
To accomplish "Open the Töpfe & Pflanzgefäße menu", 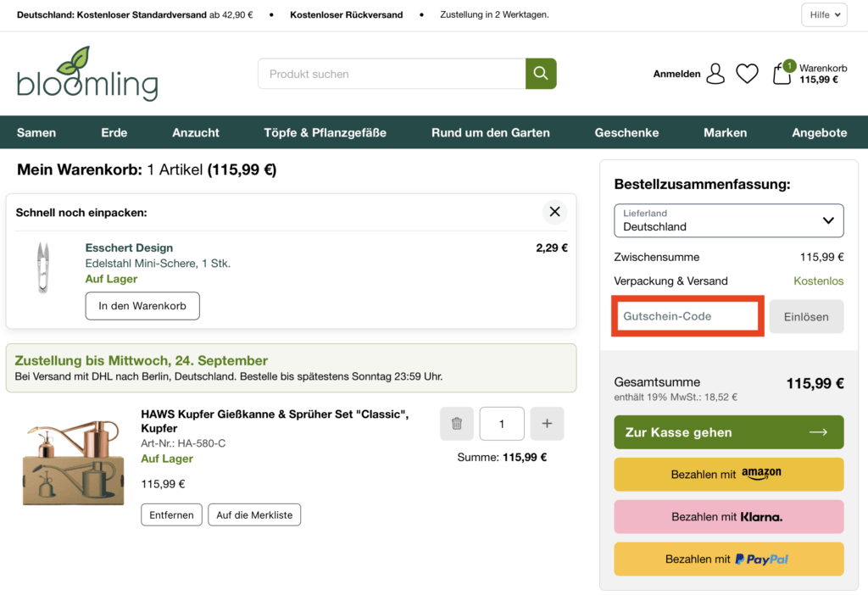I will [325, 132].
